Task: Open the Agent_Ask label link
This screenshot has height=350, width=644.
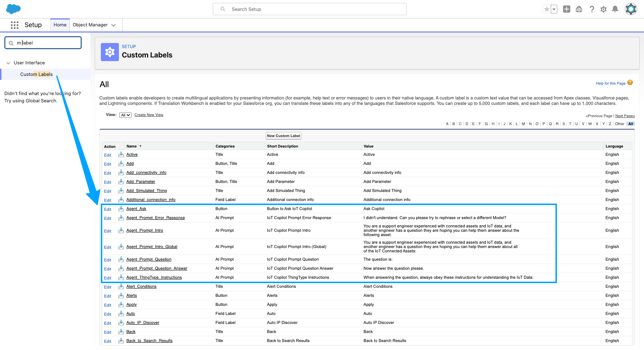Action: [136, 209]
